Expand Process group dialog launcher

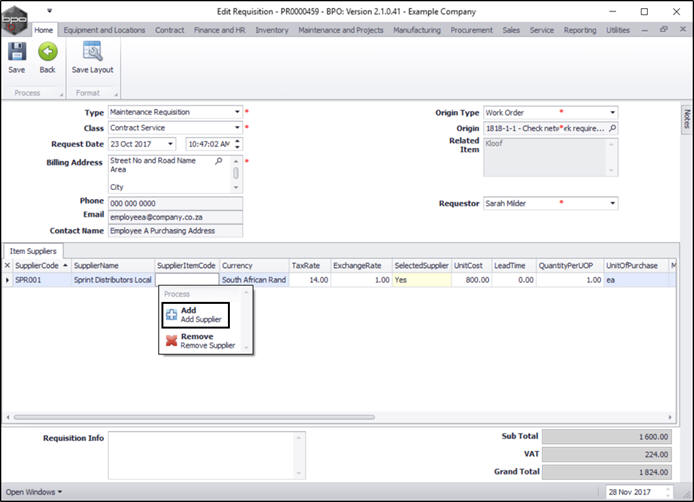61,94
